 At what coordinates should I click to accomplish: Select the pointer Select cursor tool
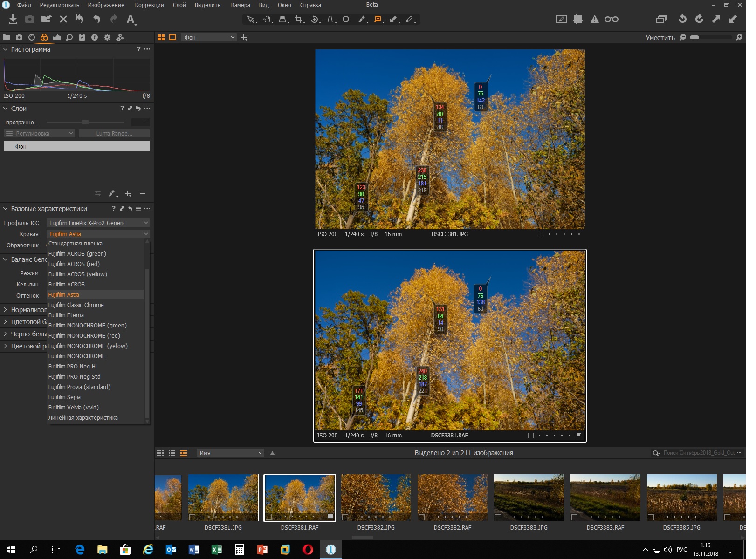tap(252, 20)
